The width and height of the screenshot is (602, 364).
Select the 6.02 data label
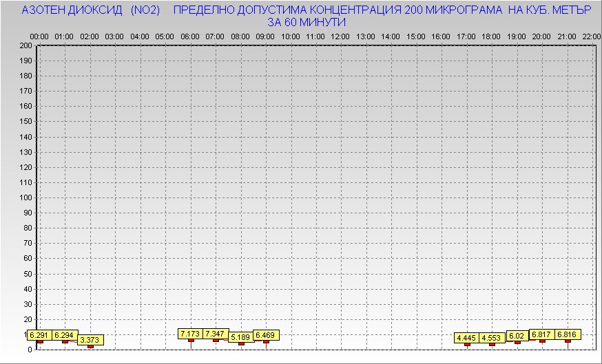517,336
